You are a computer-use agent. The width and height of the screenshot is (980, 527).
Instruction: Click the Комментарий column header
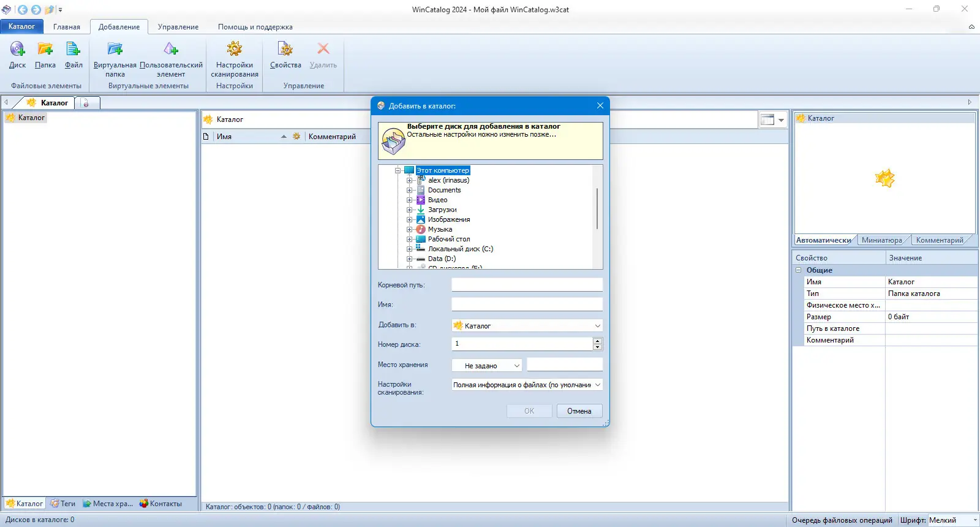(x=332, y=137)
